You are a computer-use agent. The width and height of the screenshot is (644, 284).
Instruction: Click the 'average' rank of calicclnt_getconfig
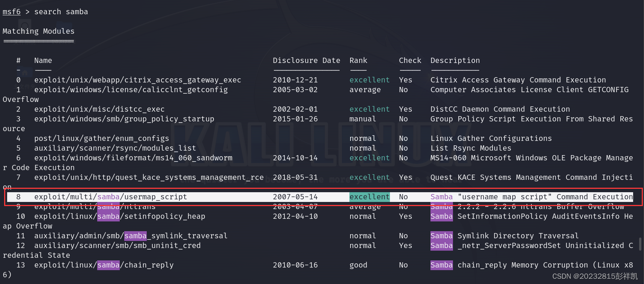pos(365,90)
